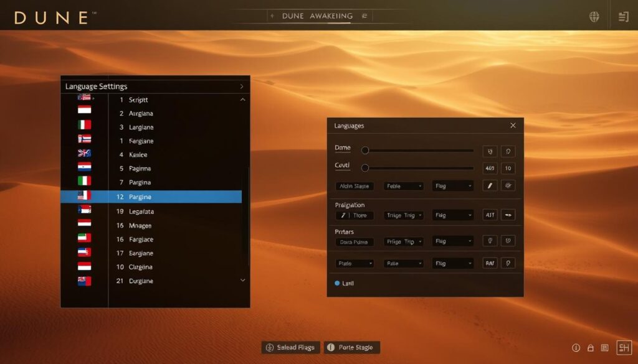This screenshot has height=364, width=638.
Task: Select the 1 Fargiane language row
Action: (151, 141)
